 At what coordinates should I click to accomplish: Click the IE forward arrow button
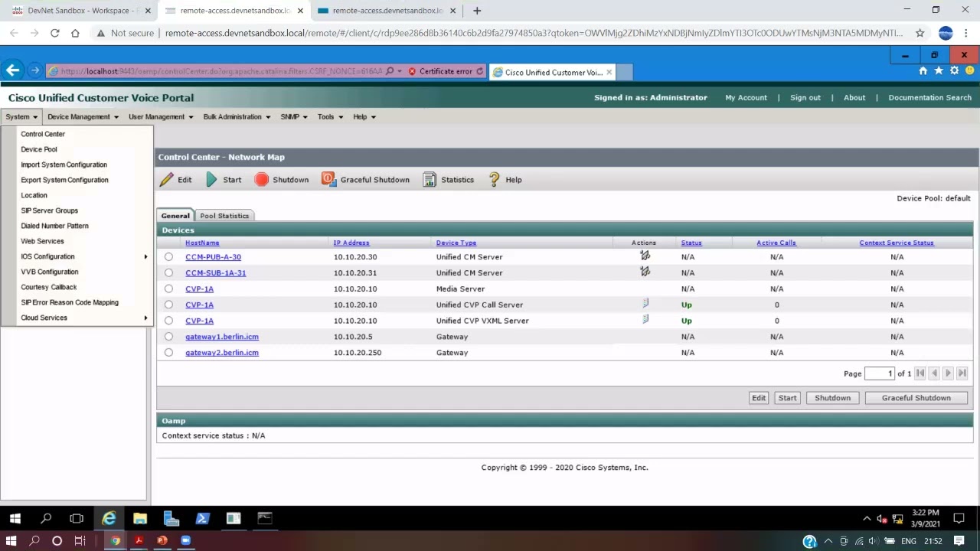pyautogui.click(x=34, y=70)
